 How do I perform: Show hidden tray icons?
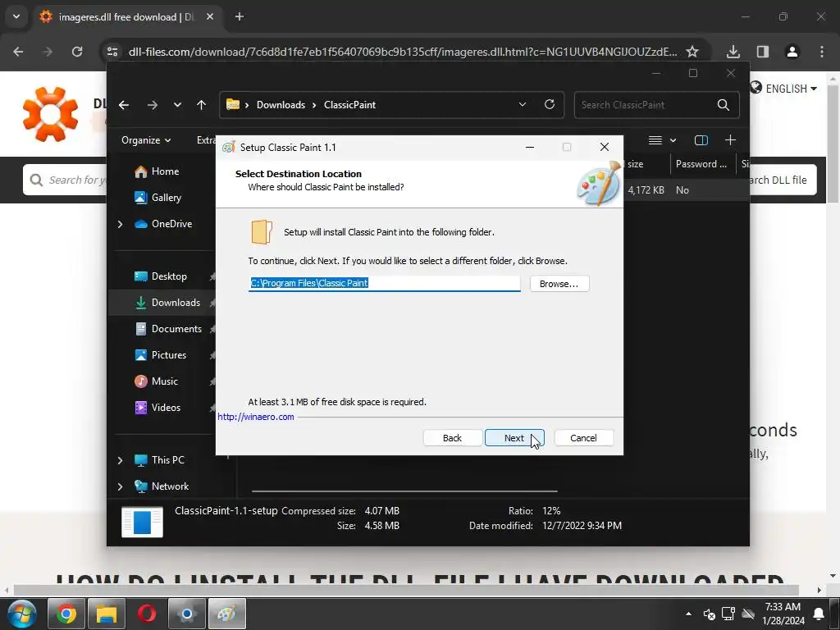tap(688, 614)
